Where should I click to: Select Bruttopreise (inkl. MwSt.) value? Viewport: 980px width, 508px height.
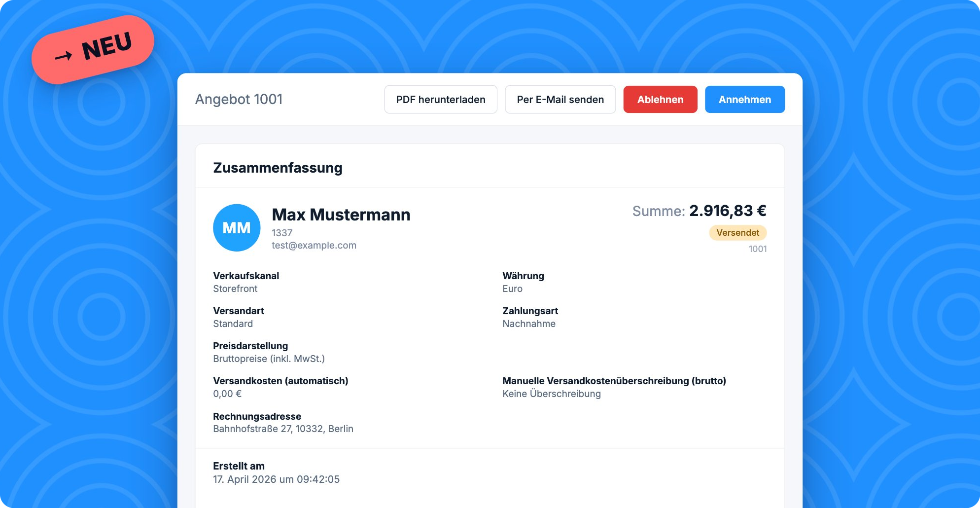click(x=269, y=359)
